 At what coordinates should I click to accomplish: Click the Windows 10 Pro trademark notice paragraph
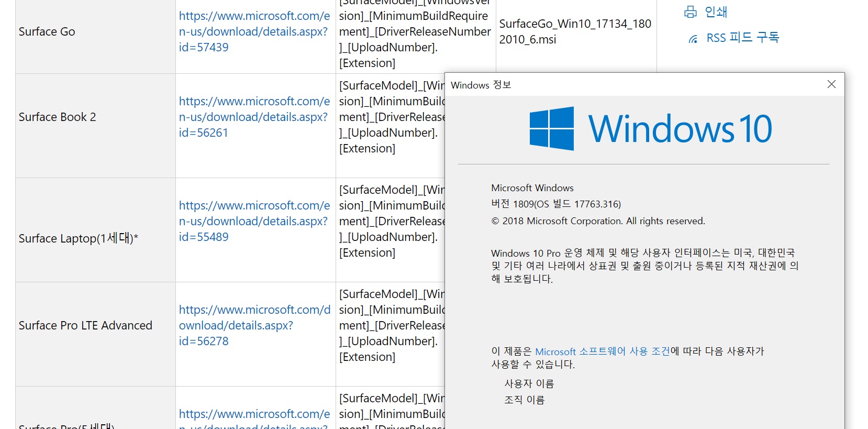pyautogui.click(x=645, y=266)
